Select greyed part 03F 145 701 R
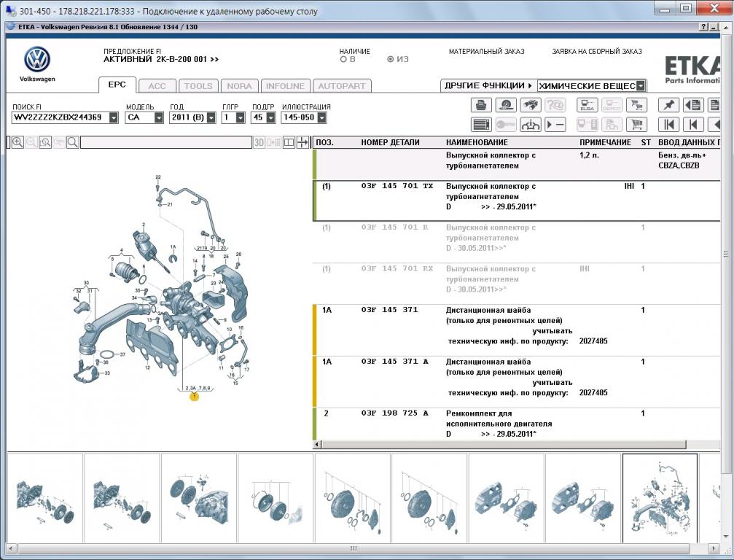The height and width of the screenshot is (560, 734). coord(394,227)
